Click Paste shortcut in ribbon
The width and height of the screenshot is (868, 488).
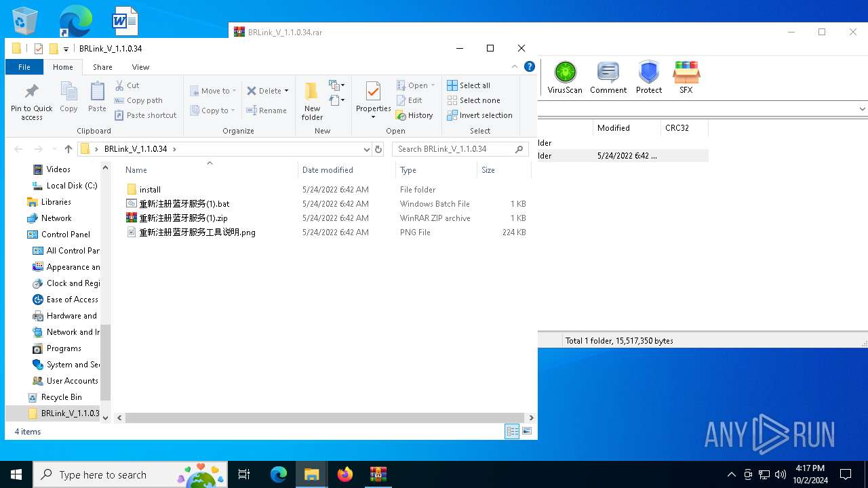click(145, 115)
